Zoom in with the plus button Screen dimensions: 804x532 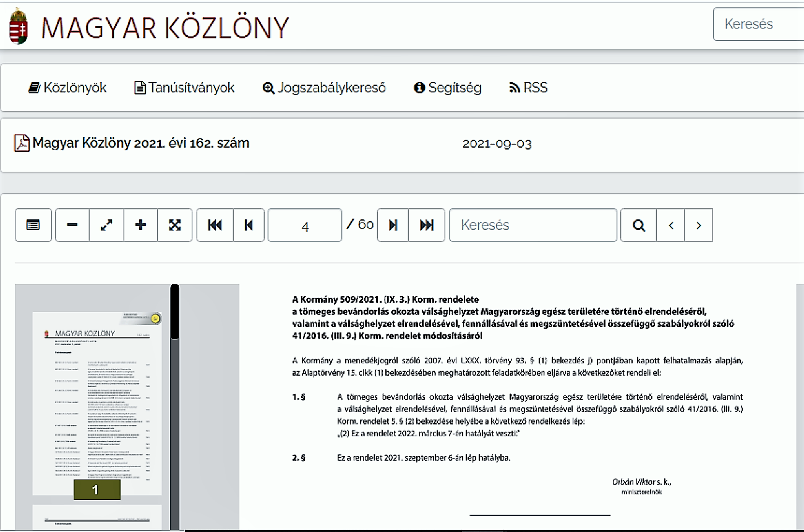pyautogui.click(x=140, y=225)
